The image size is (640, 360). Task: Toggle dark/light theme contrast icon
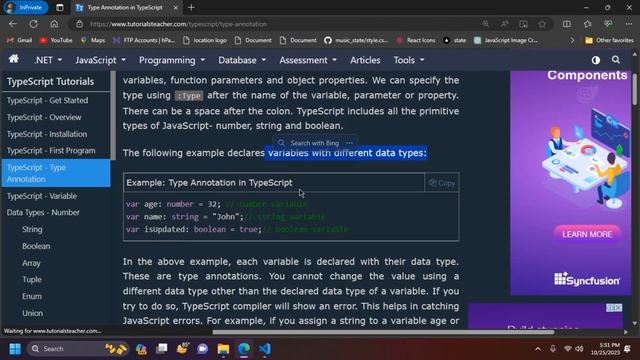pyautogui.click(x=596, y=60)
